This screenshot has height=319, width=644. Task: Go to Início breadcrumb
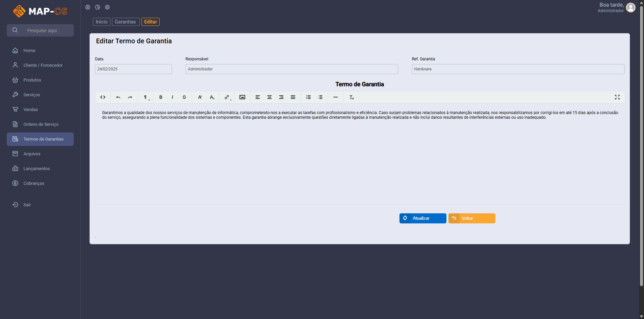pyautogui.click(x=102, y=22)
